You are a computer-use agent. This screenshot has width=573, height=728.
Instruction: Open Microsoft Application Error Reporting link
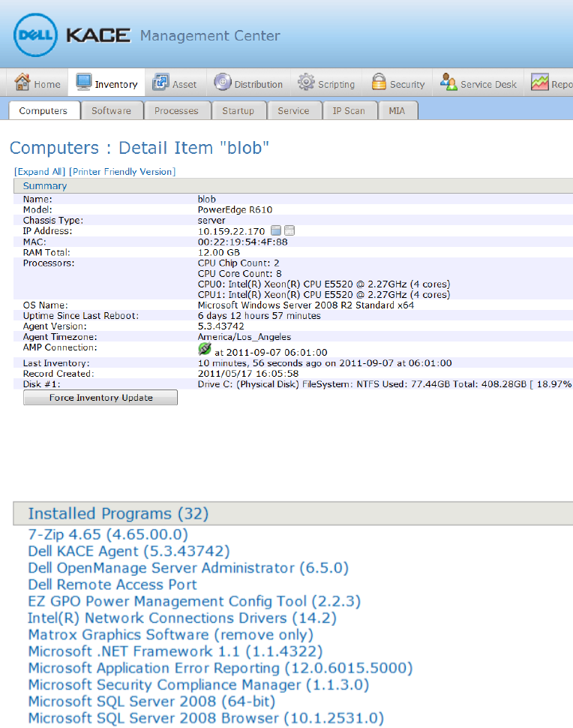220,668
